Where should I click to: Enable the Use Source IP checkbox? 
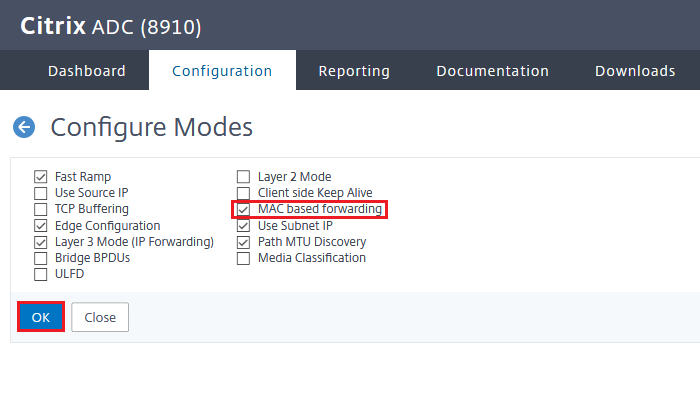pos(41,193)
